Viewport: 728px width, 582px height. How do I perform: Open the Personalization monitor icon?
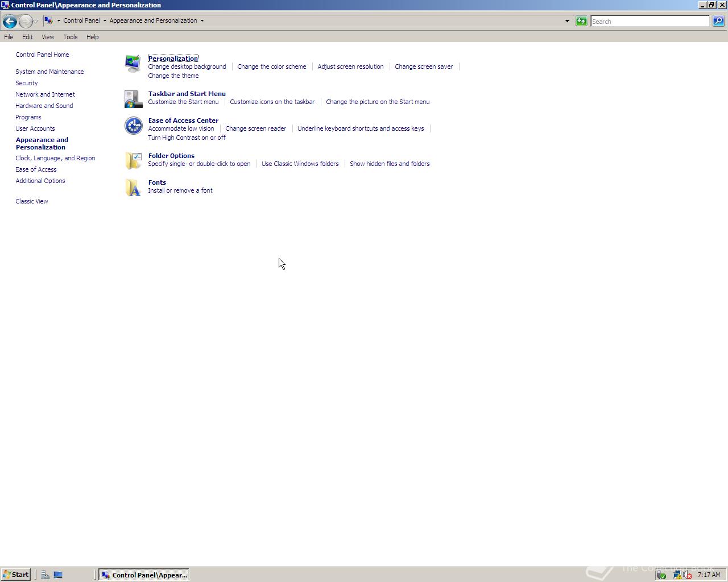(x=133, y=64)
